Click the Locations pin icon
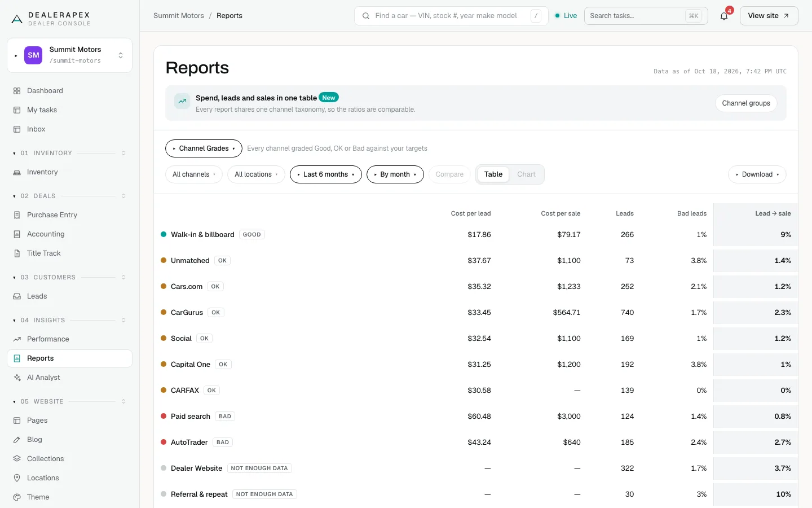Image resolution: width=812 pixels, height=508 pixels. (17, 478)
